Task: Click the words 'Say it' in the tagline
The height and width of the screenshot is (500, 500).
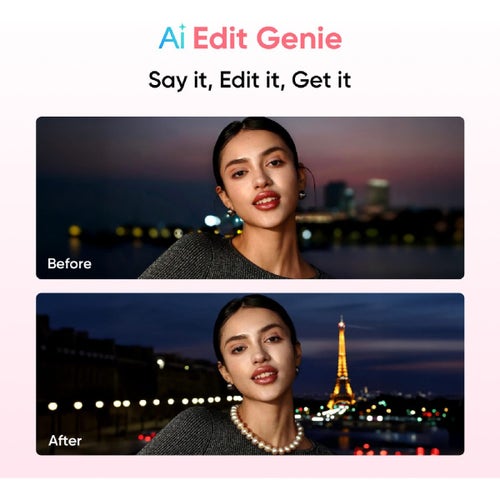Action: [179, 81]
